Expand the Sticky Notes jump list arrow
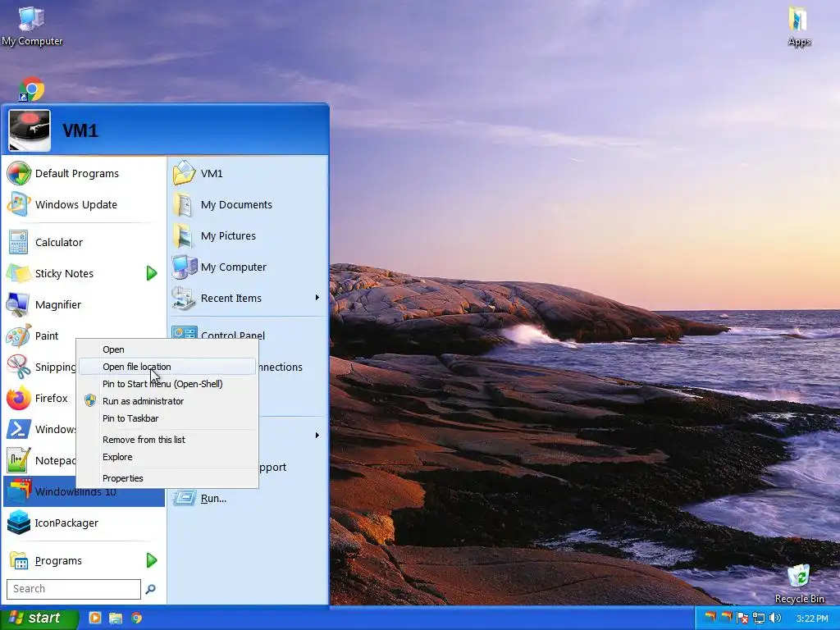This screenshot has height=630, width=840. pyautogui.click(x=152, y=273)
